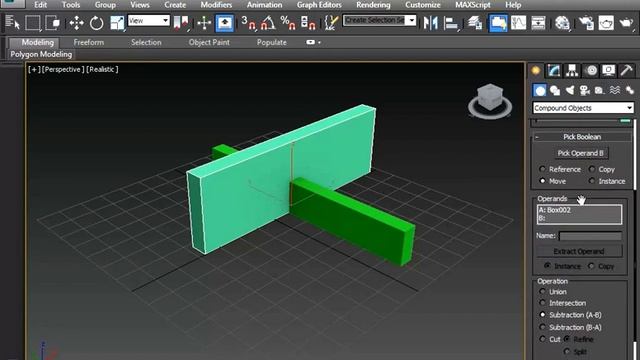Choose the Rectangular Selection Region tool

(x=33, y=22)
